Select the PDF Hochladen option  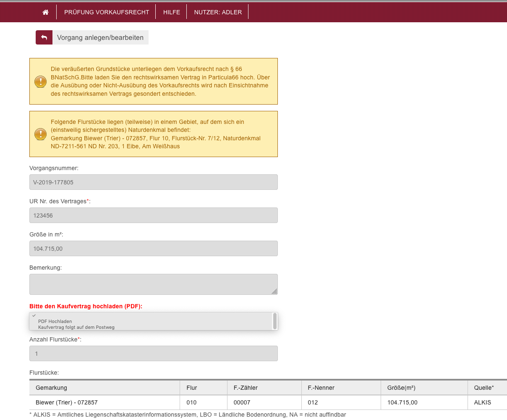click(55, 321)
